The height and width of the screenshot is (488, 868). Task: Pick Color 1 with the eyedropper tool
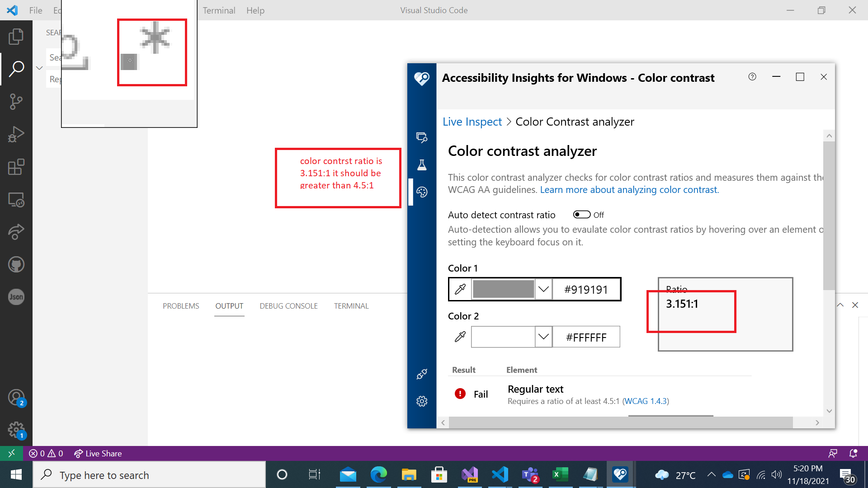460,289
